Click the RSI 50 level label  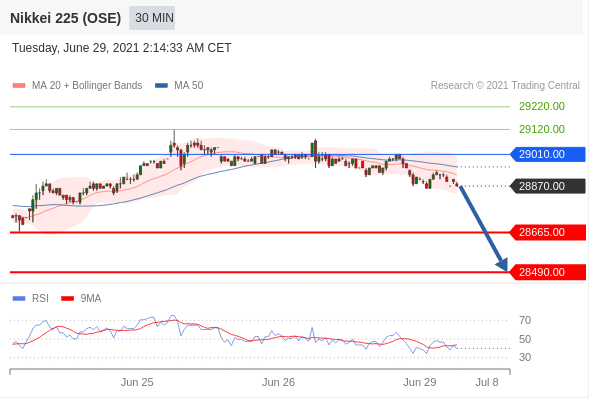(x=525, y=339)
